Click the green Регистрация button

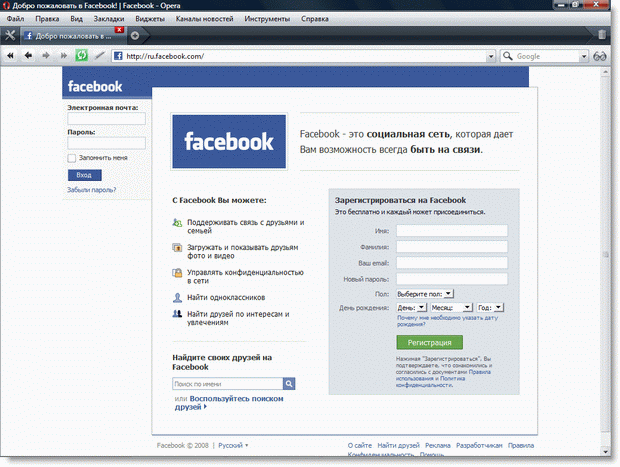point(429,342)
